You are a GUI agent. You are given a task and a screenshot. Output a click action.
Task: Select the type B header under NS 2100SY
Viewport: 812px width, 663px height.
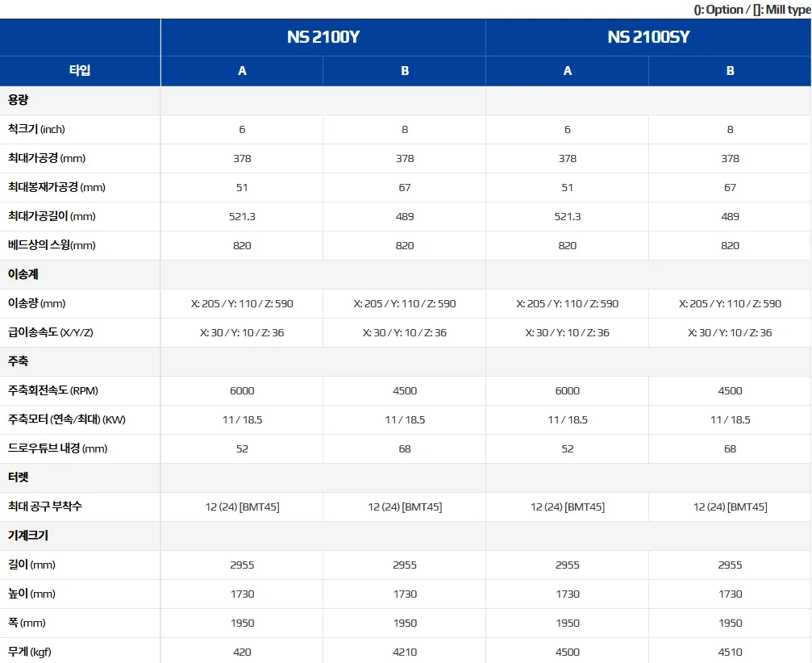tap(731, 71)
